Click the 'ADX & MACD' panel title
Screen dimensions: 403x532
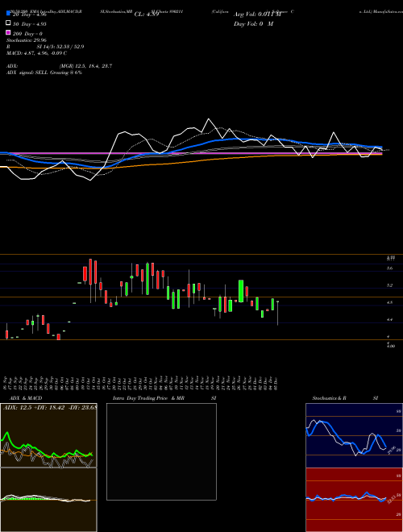(26, 398)
